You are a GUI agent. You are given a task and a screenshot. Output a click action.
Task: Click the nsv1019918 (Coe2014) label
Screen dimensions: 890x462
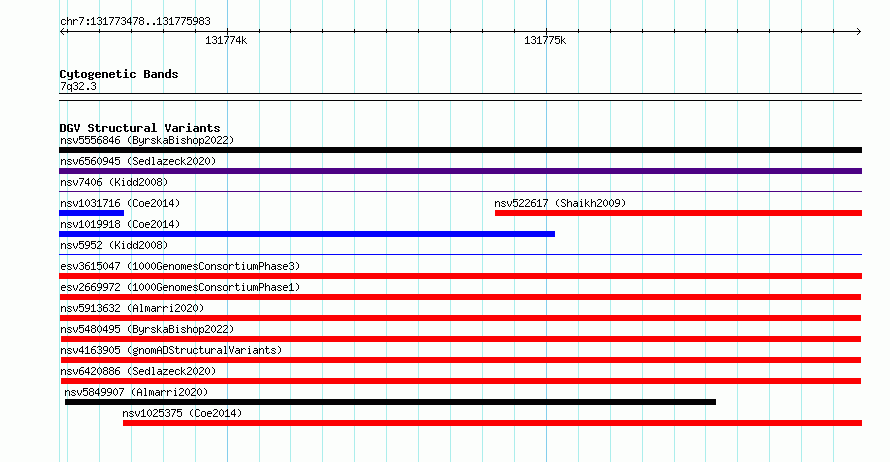pos(120,224)
